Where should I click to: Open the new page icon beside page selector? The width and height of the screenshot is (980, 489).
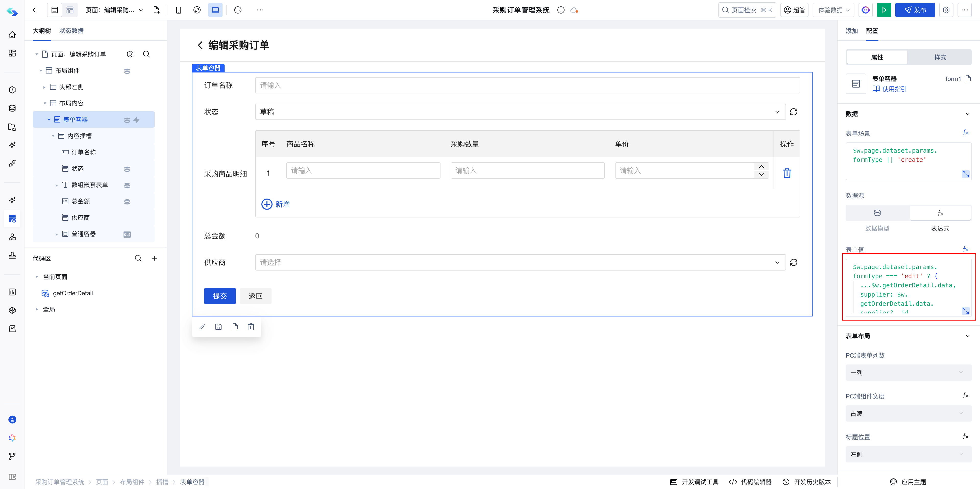156,10
